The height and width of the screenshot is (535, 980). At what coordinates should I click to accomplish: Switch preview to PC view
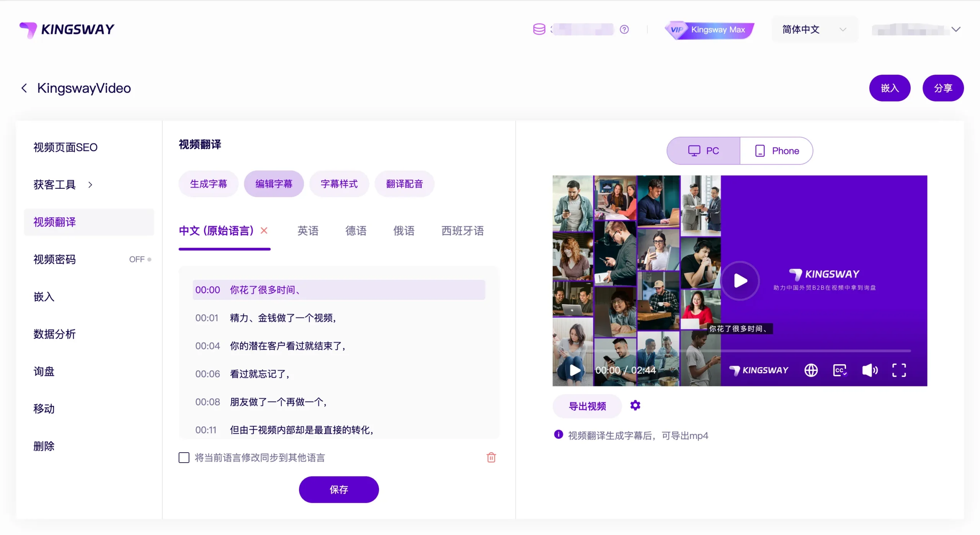pyautogui.click(x=703, y=151)
